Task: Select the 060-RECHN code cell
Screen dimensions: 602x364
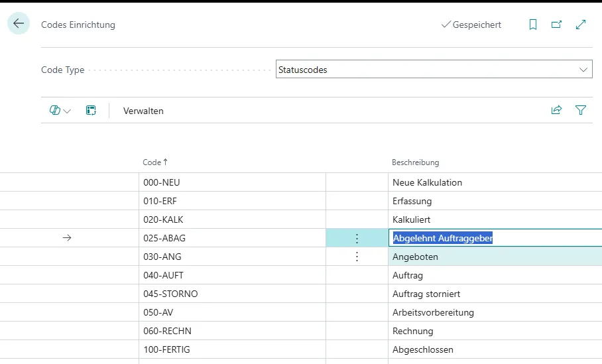Action: pyautogui.click(x=232, y=331)
